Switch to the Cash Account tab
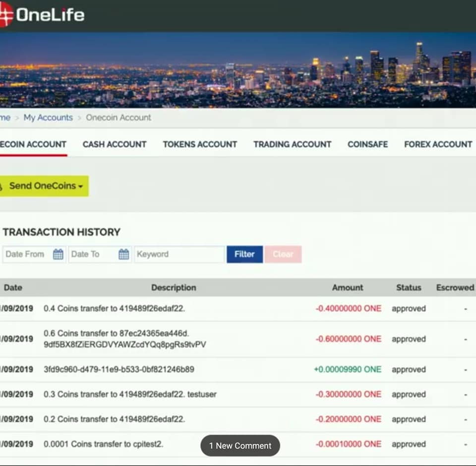Screen dimensions: 476x466 click(115, 144)
